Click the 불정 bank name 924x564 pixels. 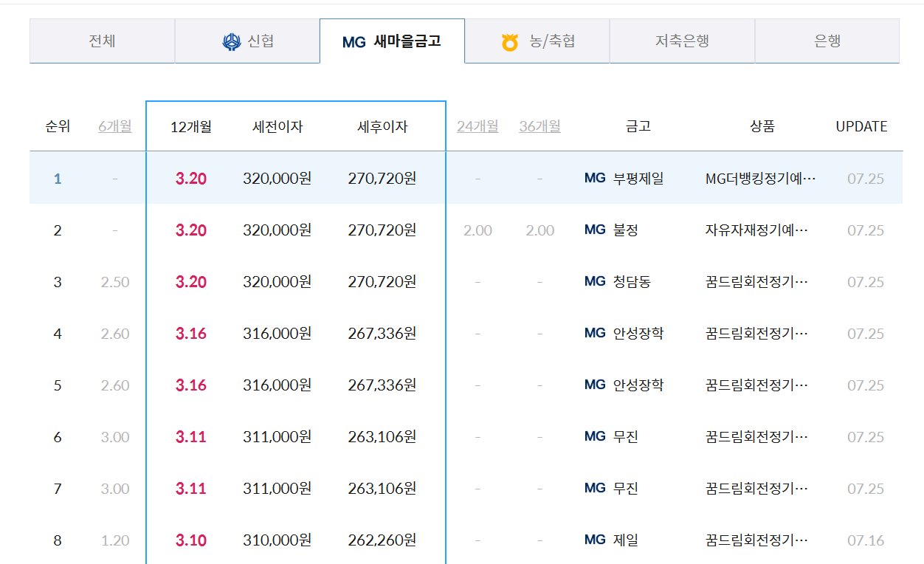pos(626,230)
